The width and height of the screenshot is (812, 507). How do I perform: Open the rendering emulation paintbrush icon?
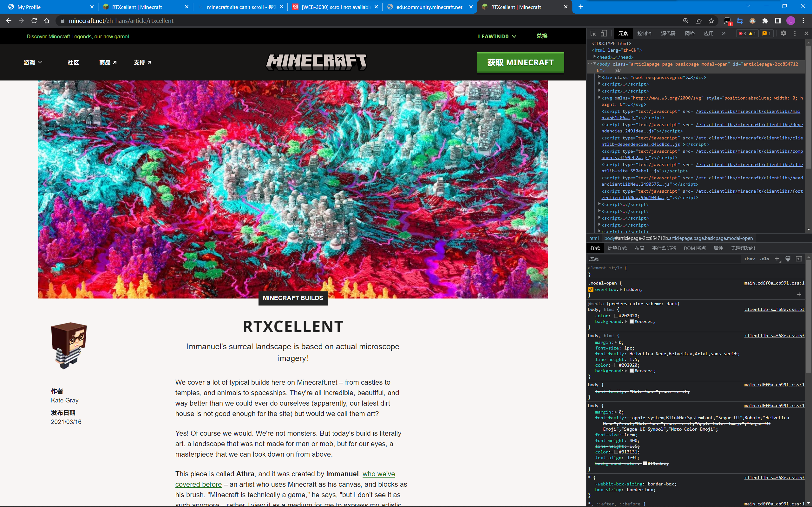[x=788, y=259]
